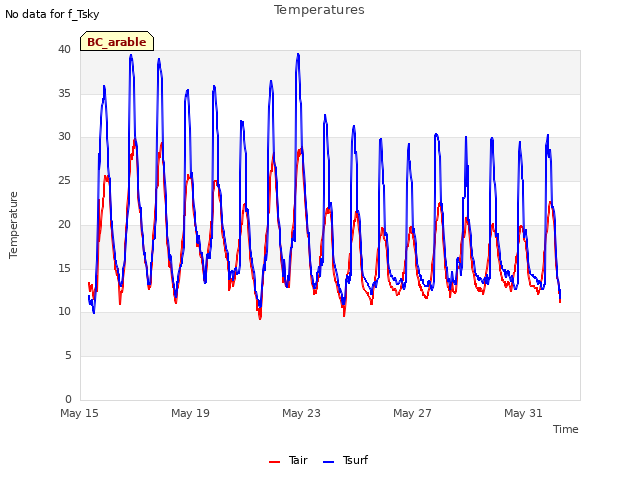This screenshot has height=480, width=640.
Task: Click the Temperatures chart title
Action: tap(319, 10)
